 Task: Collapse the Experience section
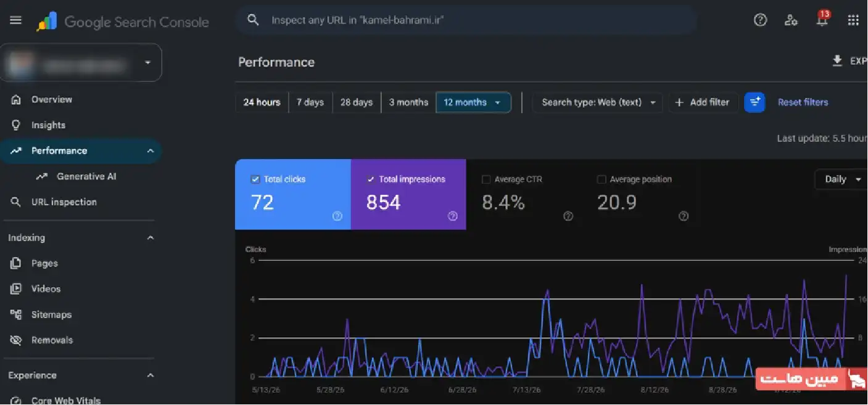click(x=150, y=375)
